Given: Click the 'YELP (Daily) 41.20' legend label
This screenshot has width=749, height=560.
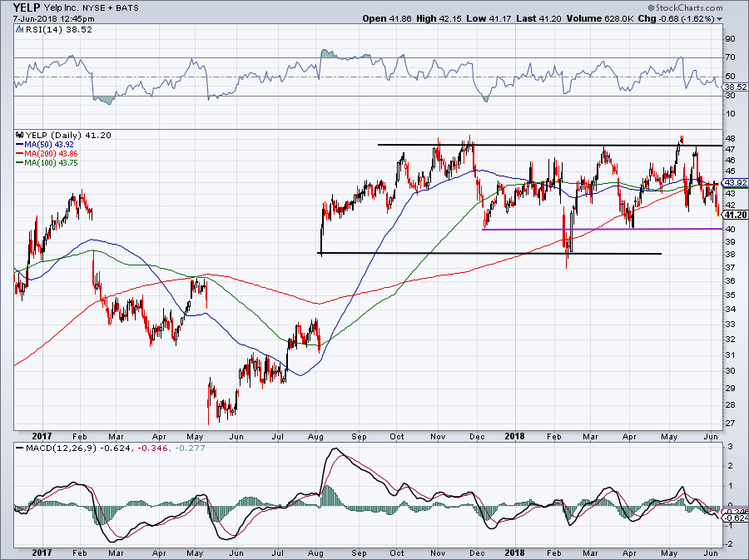Looking at the screenshot, I should (68, 135).
